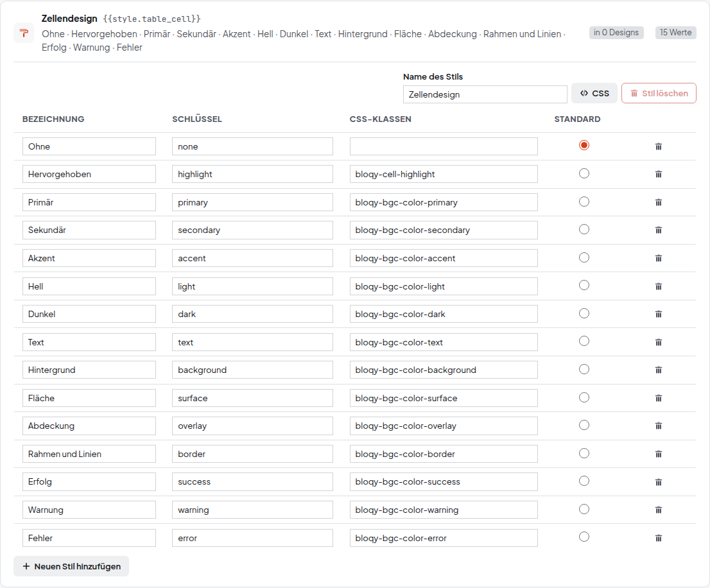
Task: Delete the Text row entry
Action: click(x=659, y=342)
